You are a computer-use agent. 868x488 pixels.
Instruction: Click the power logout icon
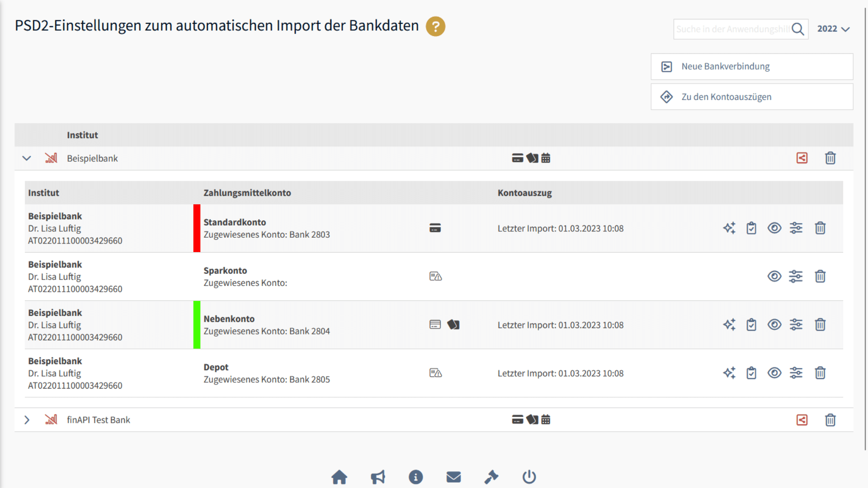(529, 477)
